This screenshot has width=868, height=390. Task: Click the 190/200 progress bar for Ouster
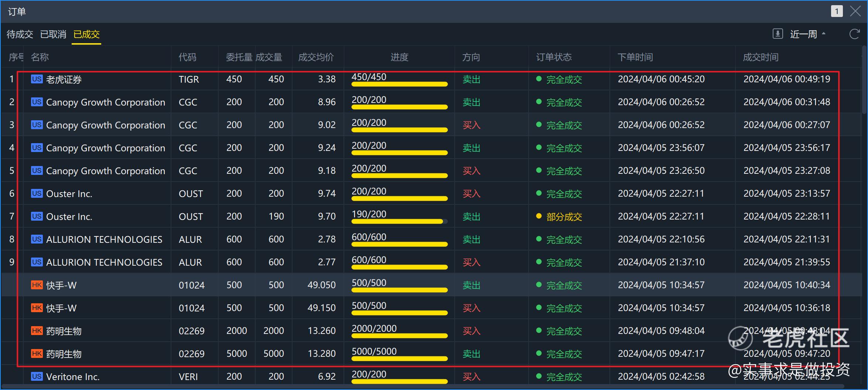tap(400, 221)
